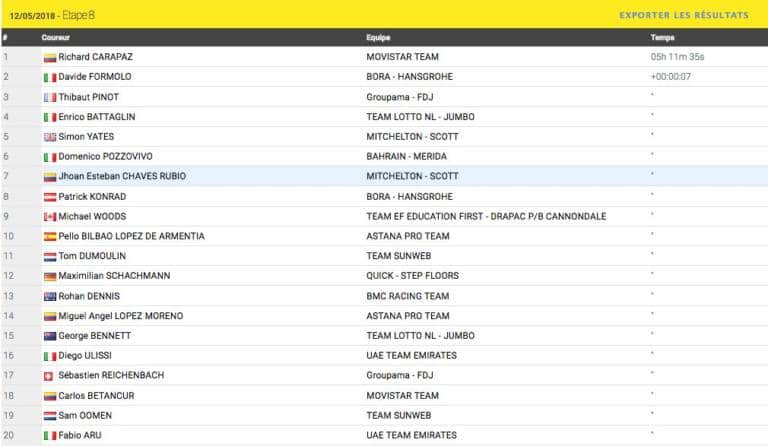Select rider name Rohan DENNIS
This screenshot has width=768, height=446.
click(x=89, y=296)
